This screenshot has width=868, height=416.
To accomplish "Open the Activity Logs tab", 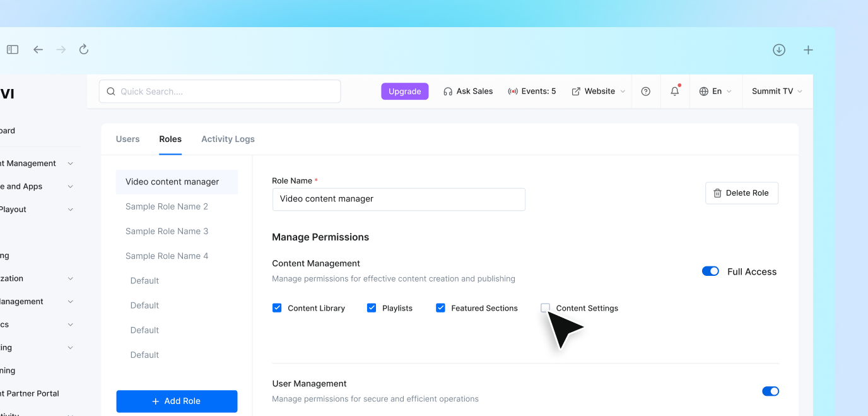I will point(228,139).
